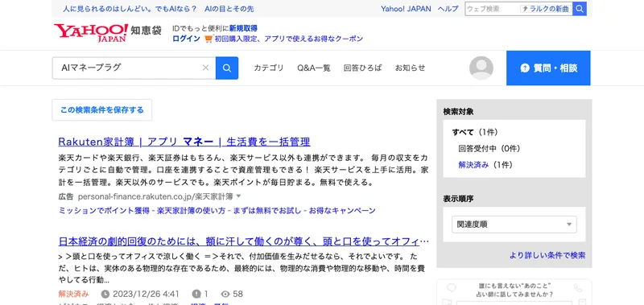Expand the ad options arrow after 楽天家計簿
The image size is (644, 305).
[238, 196]
